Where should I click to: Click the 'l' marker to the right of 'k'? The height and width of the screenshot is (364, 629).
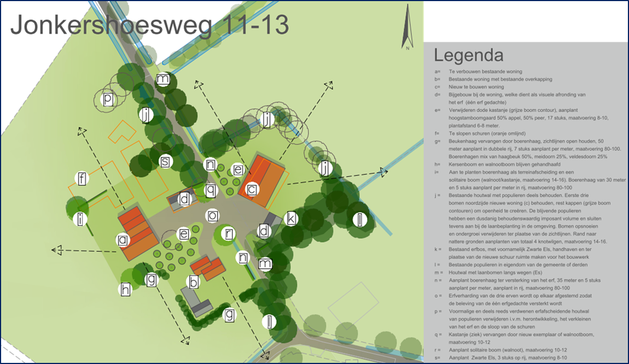click(360, 219)
